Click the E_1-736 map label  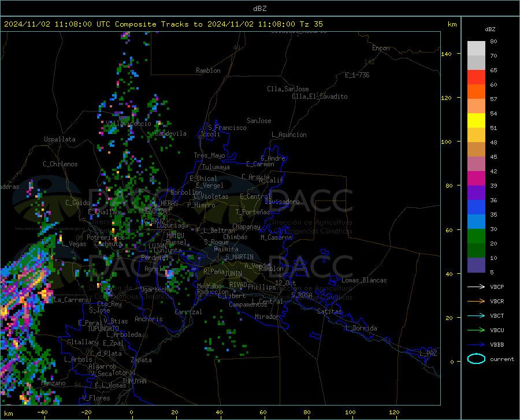click(x=357, y=75)
